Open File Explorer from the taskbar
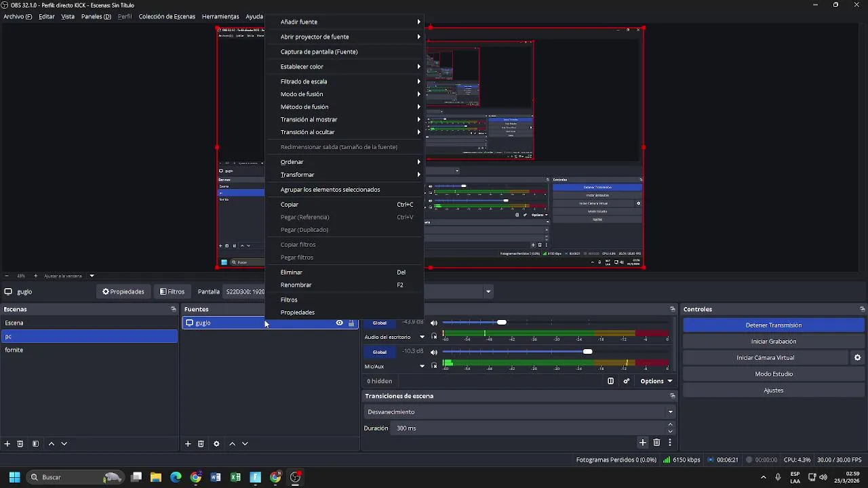The height and width of the screenshot is (488, 868). pyautogui.click(x=156, y=477)
